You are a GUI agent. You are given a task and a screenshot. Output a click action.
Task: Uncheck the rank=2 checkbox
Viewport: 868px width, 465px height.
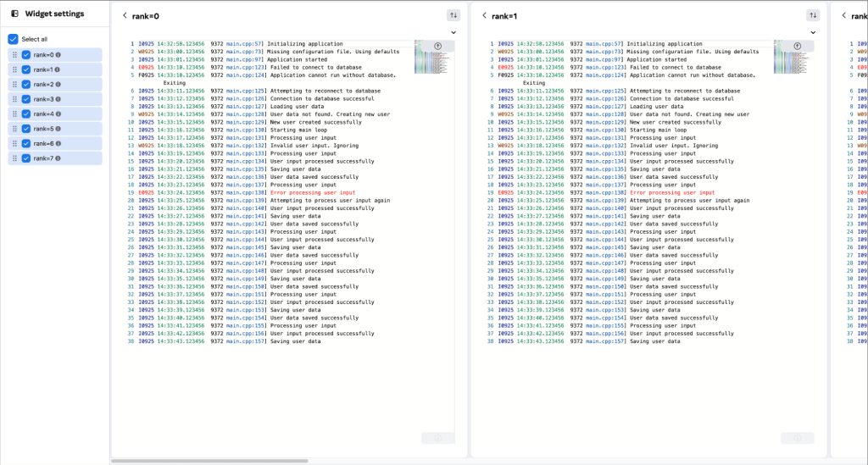(x=26, y=85)
